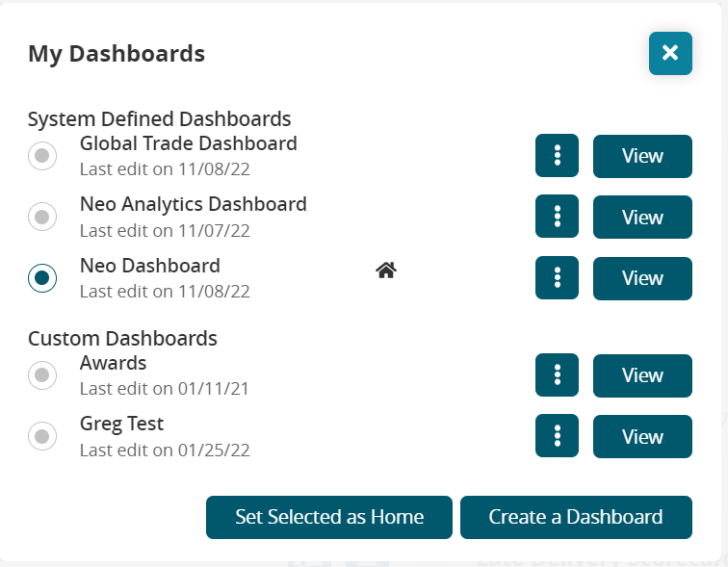Select the Global Trade Dashboard radio button
The image size is (728, 567).
[42, 156]
